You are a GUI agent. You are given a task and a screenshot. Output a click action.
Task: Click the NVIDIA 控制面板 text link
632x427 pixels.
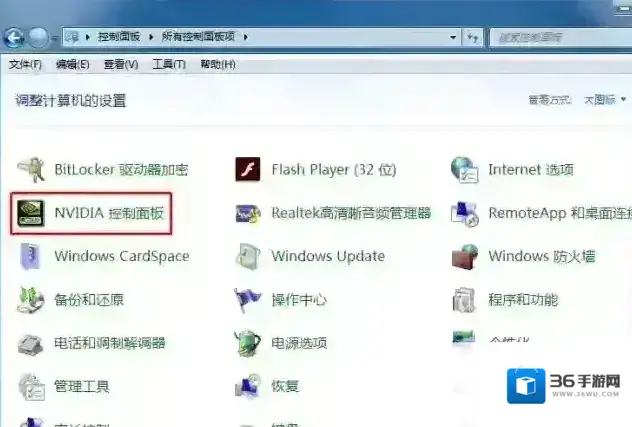109,213
